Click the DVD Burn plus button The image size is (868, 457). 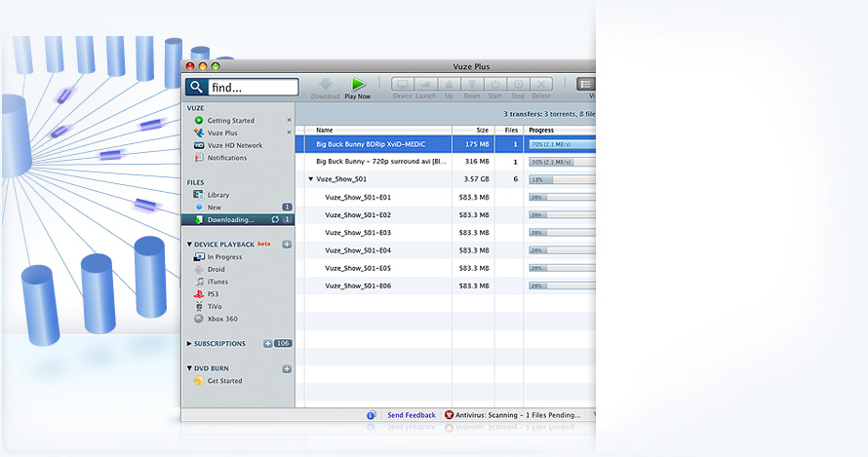pyautogui.click(x=287, y=368)
